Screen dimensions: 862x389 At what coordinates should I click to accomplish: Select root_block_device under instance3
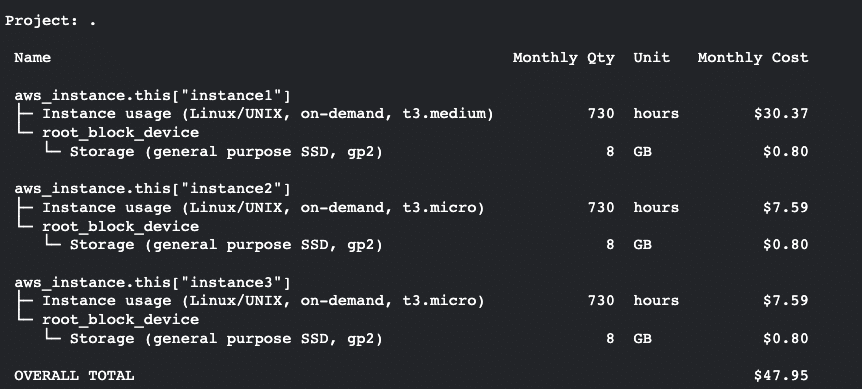coord(120,319)
